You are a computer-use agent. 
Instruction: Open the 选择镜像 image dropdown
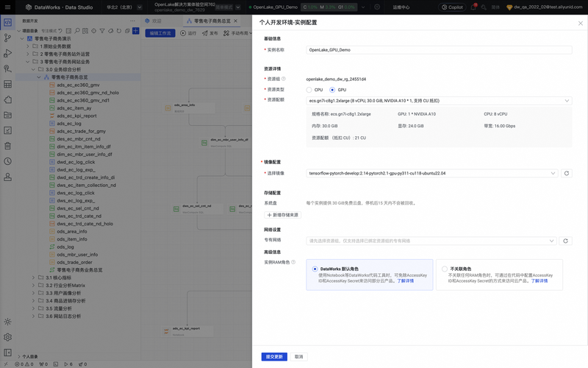click(x=432, y=173)
